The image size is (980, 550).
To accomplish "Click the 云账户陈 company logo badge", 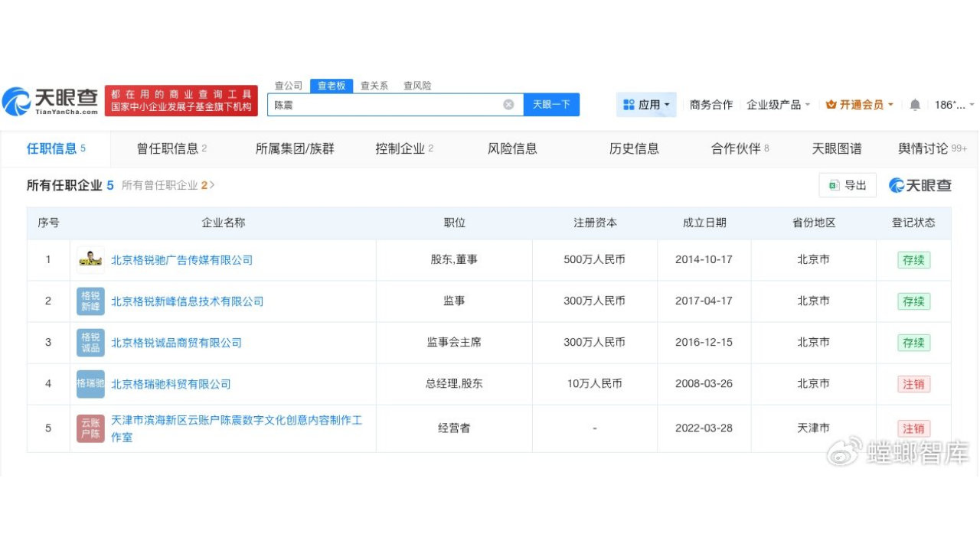I will [x=90, y=428].
